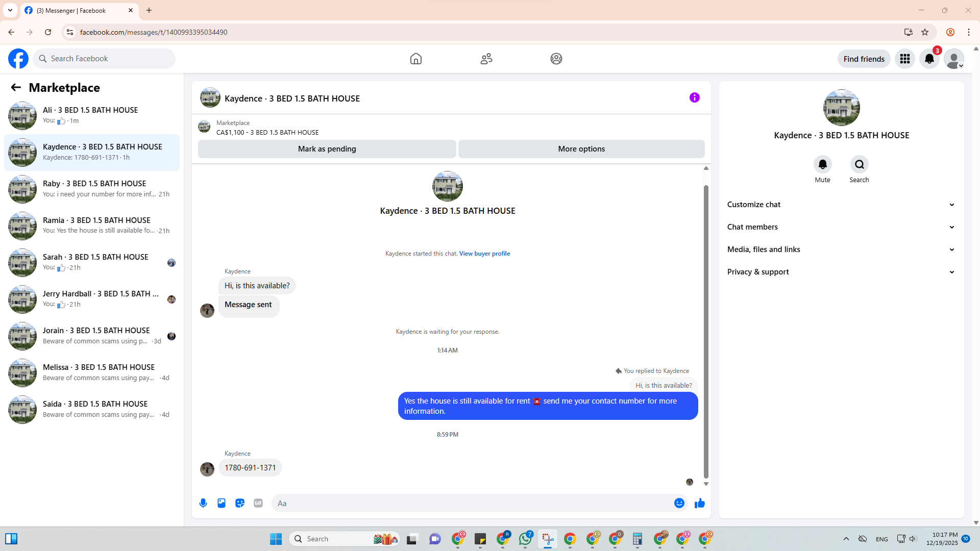Click the voice clip microphone icon
Viewport: 980px width, 551px height.
pyautogui.click(x=203, y=503)
